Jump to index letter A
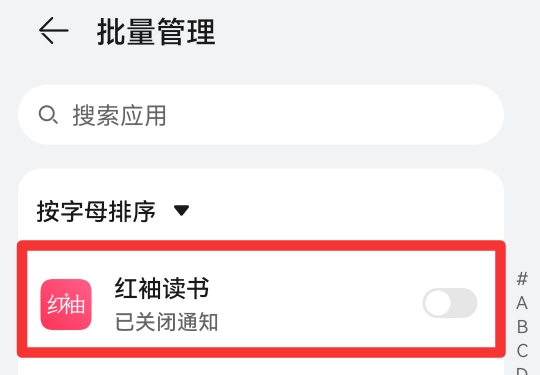Viewport: 540px width, 375px height. tap(522, 303)
